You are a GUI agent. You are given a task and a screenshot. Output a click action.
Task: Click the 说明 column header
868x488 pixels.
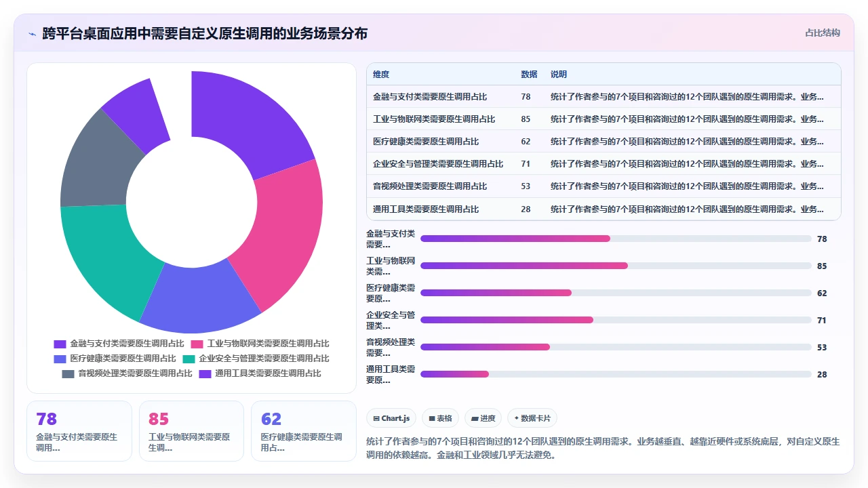(559, 75)
